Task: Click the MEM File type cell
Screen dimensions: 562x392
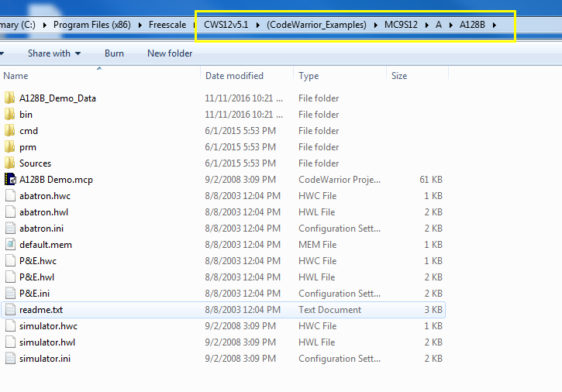Action: click(317, 245)
